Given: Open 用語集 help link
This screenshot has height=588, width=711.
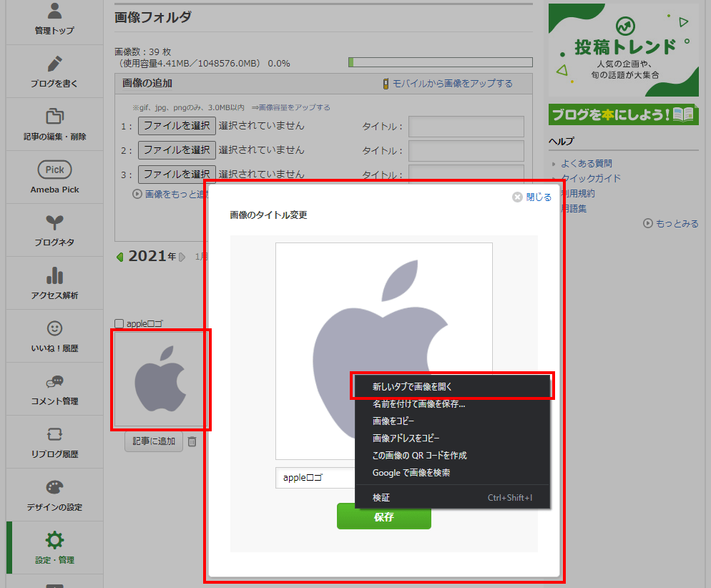Looking at the screenshot, I should 574,209.
